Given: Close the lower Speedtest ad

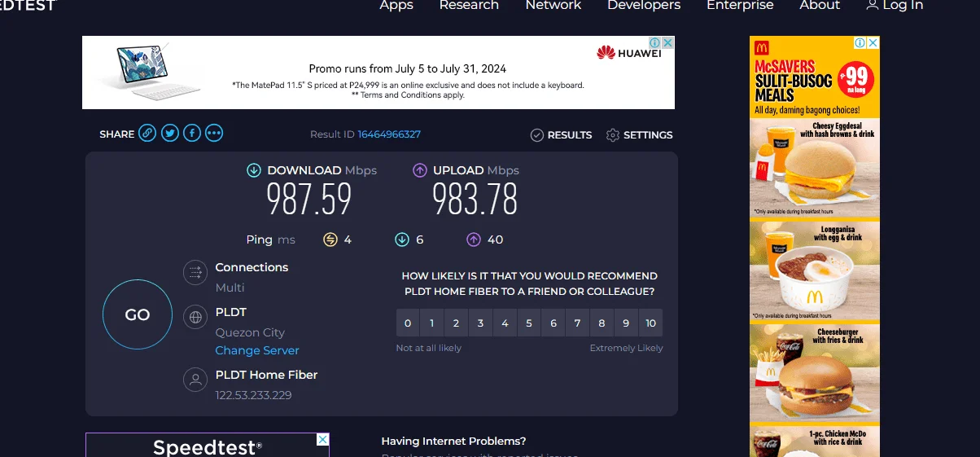Looking at the screenshot, I should pos(322,440).
